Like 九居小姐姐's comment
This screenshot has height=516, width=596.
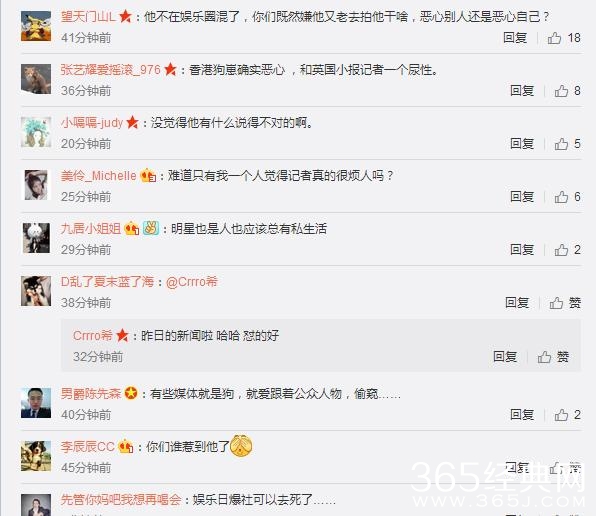pyautogui.click(x=567, y=250)
